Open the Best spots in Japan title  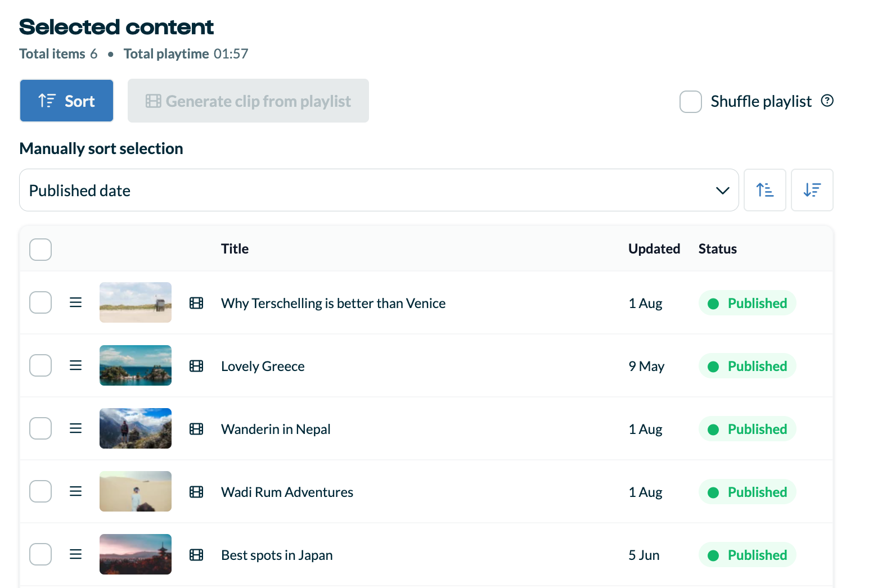(277, 555)
